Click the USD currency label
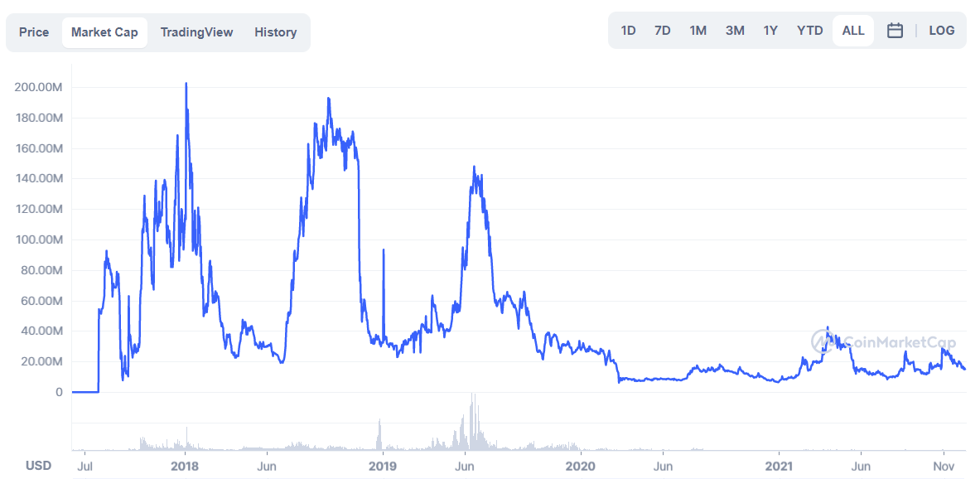Screen dimensions: 980x479 click(38, 466)
